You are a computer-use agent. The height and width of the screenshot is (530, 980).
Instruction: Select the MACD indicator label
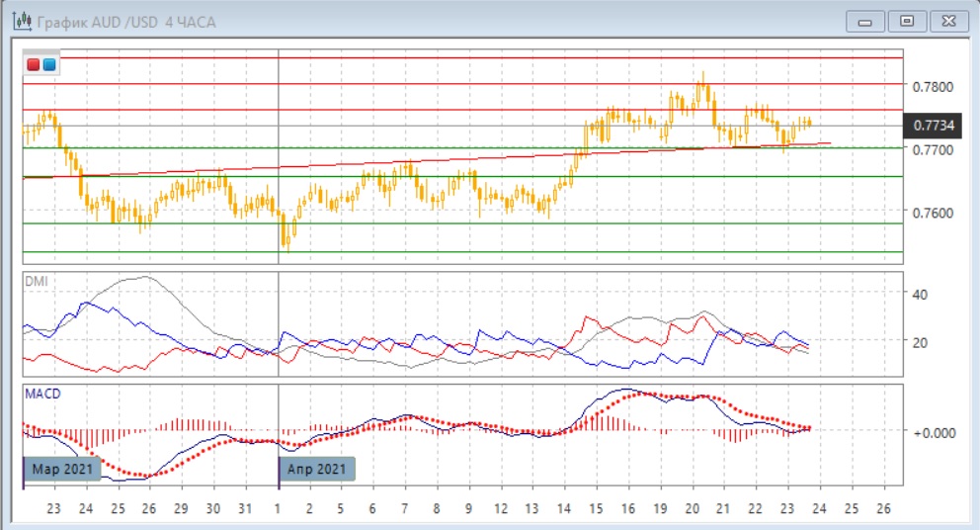click(x=42, y=395)
